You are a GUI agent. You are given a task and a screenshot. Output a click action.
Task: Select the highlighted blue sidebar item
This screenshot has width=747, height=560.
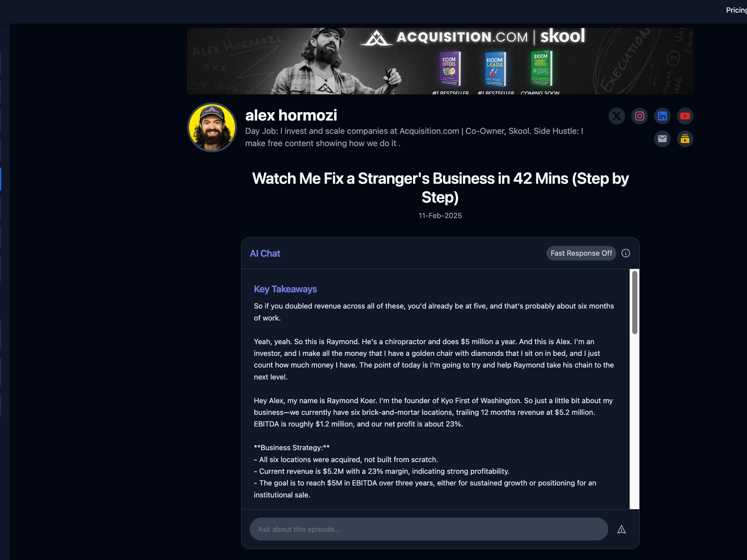tap(1, 179)
